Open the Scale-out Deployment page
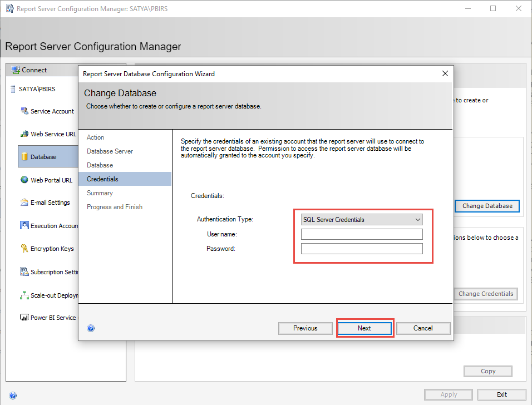532x405 pixels. (x=52, y=295)
